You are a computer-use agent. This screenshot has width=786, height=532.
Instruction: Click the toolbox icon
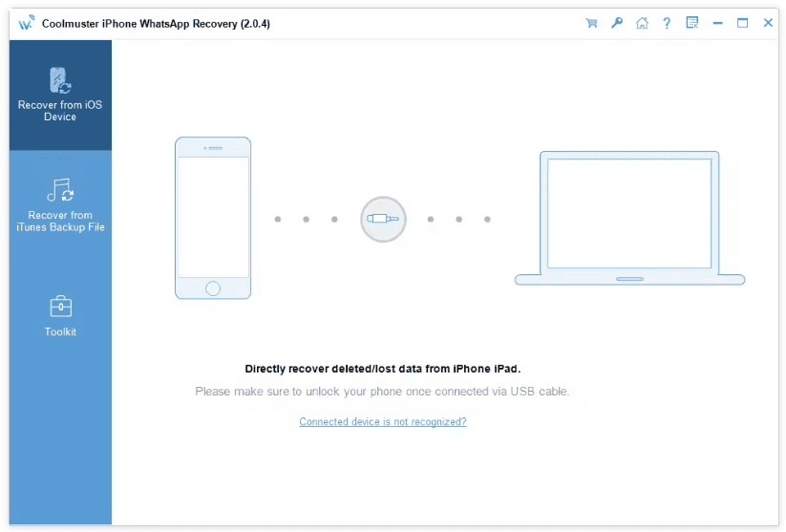[61, 307]
